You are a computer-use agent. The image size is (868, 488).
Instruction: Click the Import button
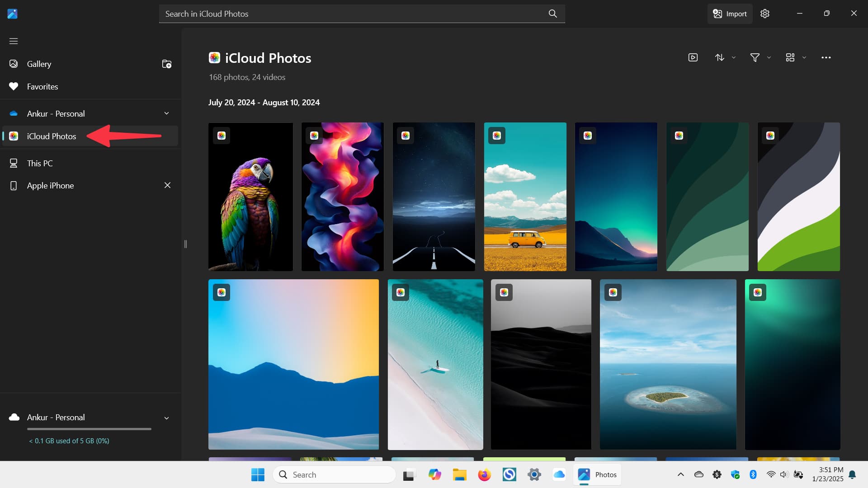coord(730,14)
